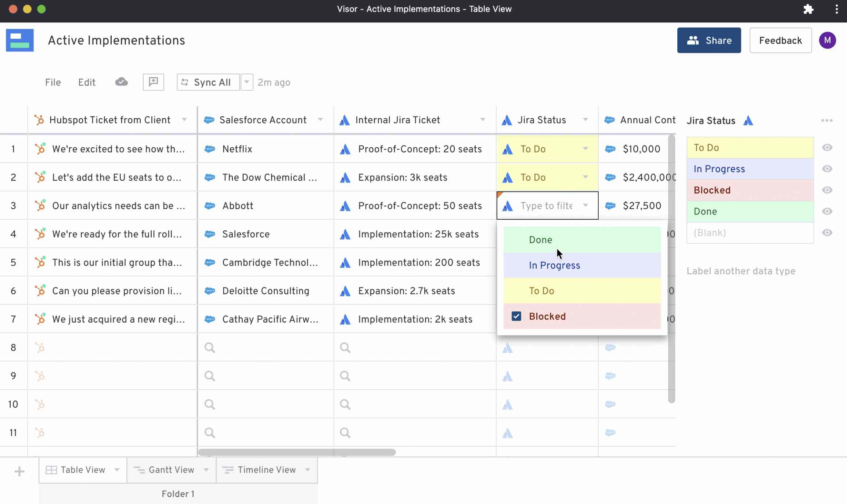Click the cloud save status icon
The height and width of the screenshot is (504, 847).
pyautogui.click(x=121, y=82)
